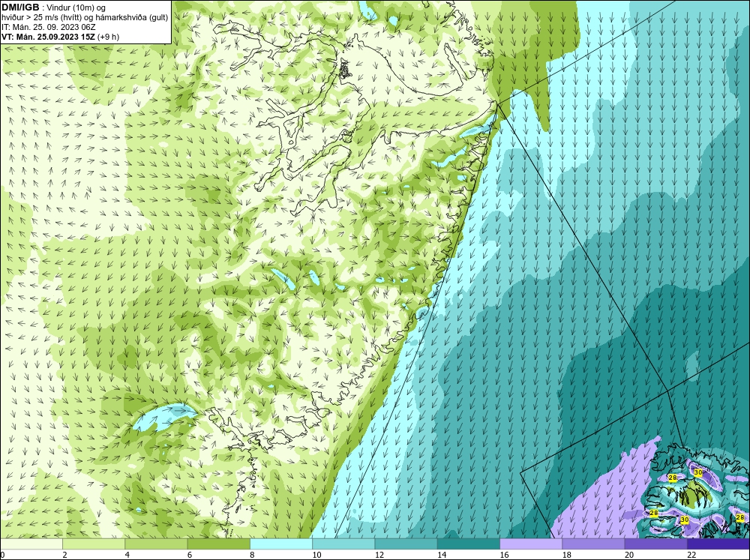Click the 'DMI/IGB' heading in title box

point(20,7)
